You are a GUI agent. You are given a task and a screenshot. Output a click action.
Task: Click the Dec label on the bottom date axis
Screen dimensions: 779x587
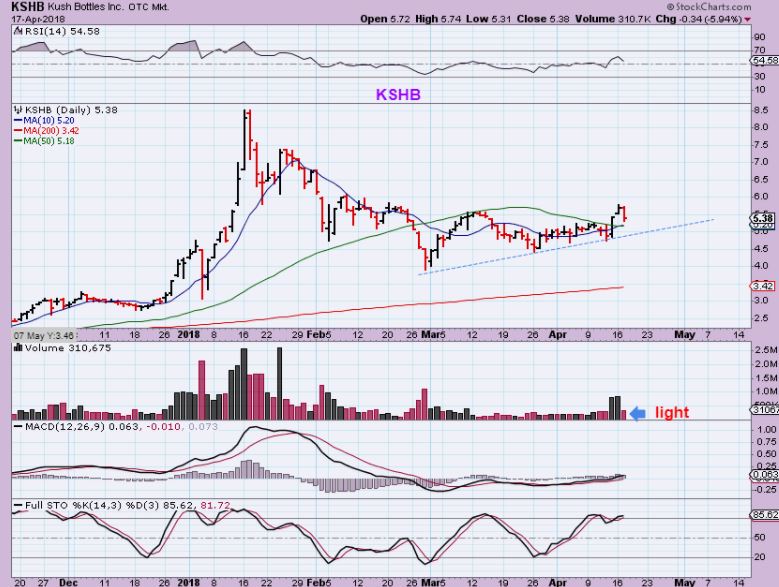[x=69, y=583]
